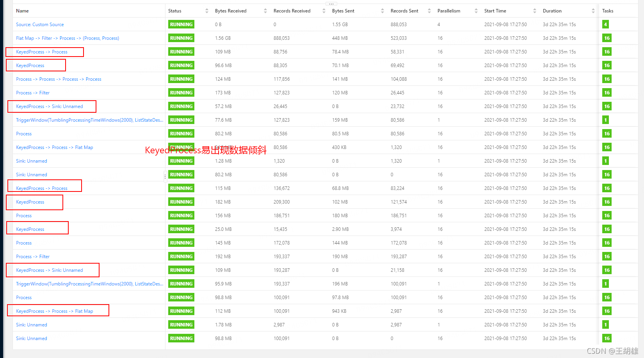Open KeyedProcess -> Process -> Flat Map row, 112 MB
This screenshot has height=358, width=644.
pyautogui.click(x=55, y=311)
